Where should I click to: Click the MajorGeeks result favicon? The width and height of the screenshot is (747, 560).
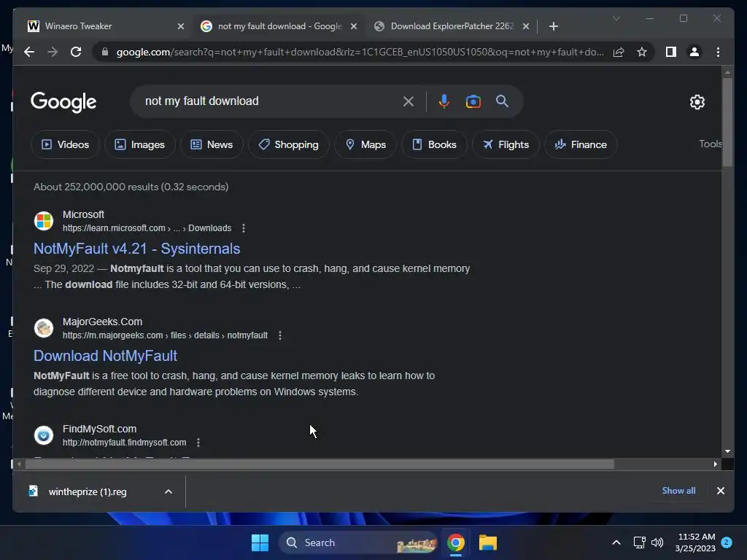pyautogui.click(x=43, y=328)
